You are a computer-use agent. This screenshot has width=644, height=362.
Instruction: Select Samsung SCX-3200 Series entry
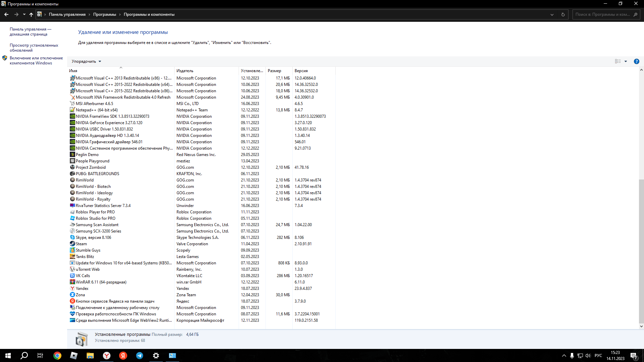(x=201, y=231)
